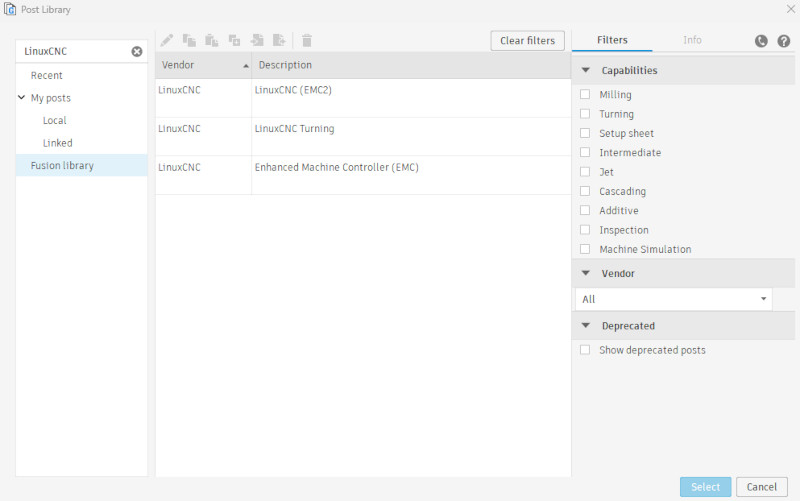Select Enhanced Machine Controller (EMC) row
This screenshot has height=501, width=800.
(x=363, y=175)
